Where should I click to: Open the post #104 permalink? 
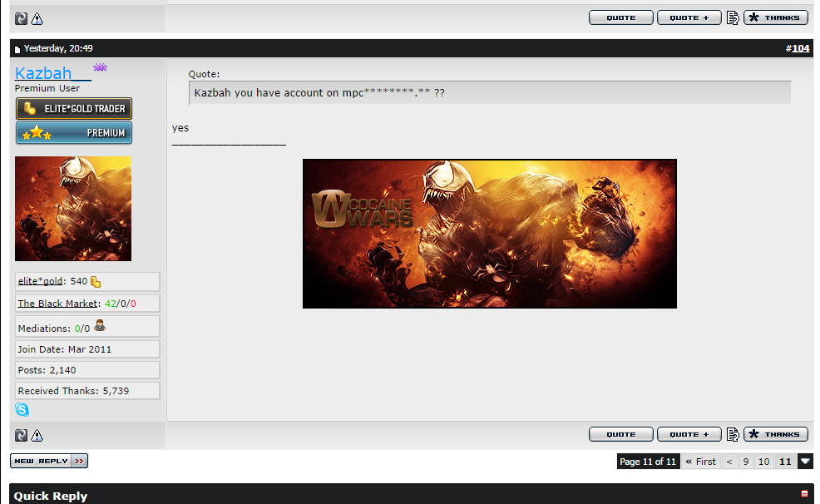click(800, 48)
